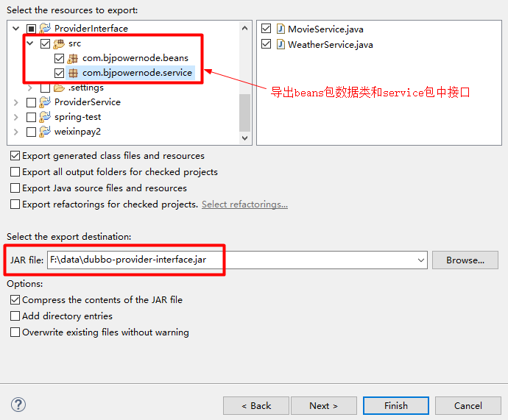Click the Finish button
Image resolution: width=508 pixels, height=420 pixels.
(x=395, y=405)
